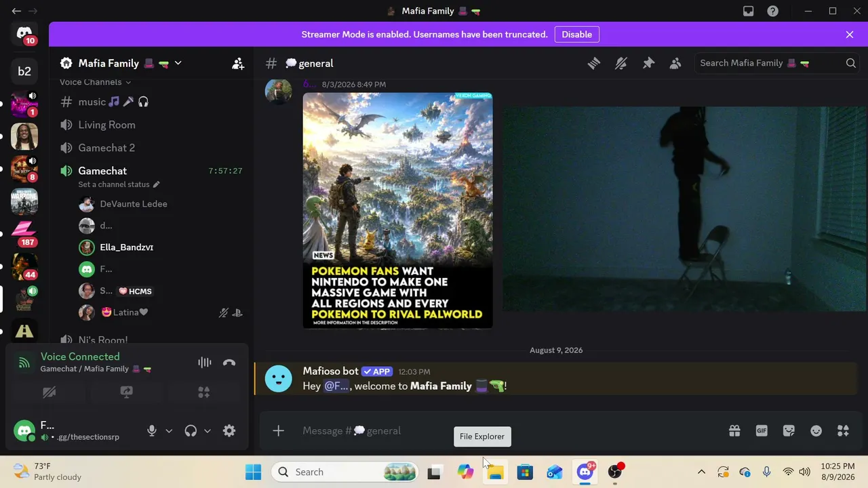Toggle the member list visibility

coord(675,63)
